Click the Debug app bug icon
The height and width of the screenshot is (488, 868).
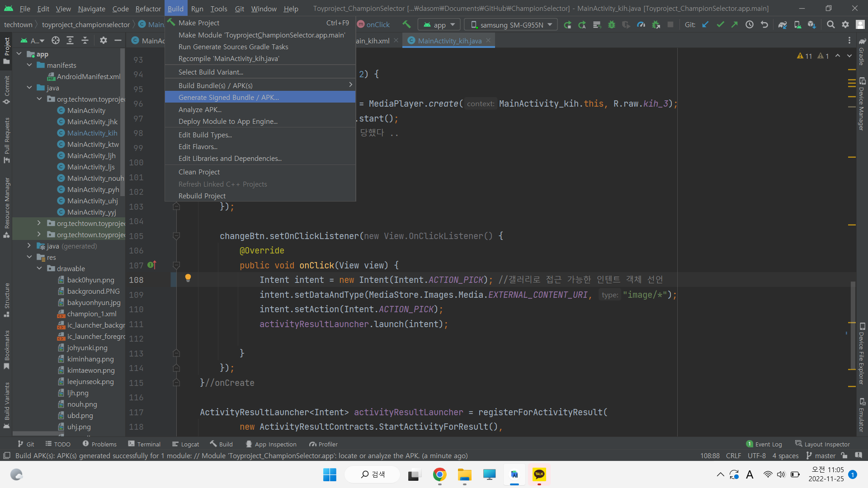tap(612, 24)
